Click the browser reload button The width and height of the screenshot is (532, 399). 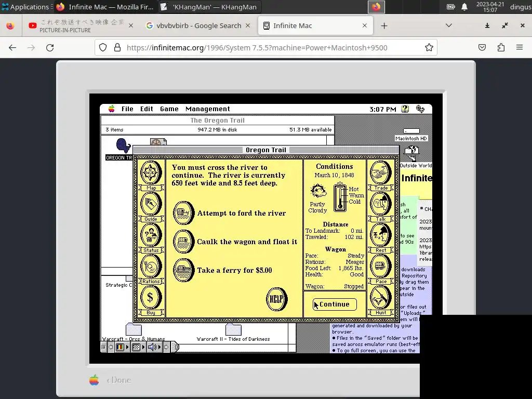point(50,47)
